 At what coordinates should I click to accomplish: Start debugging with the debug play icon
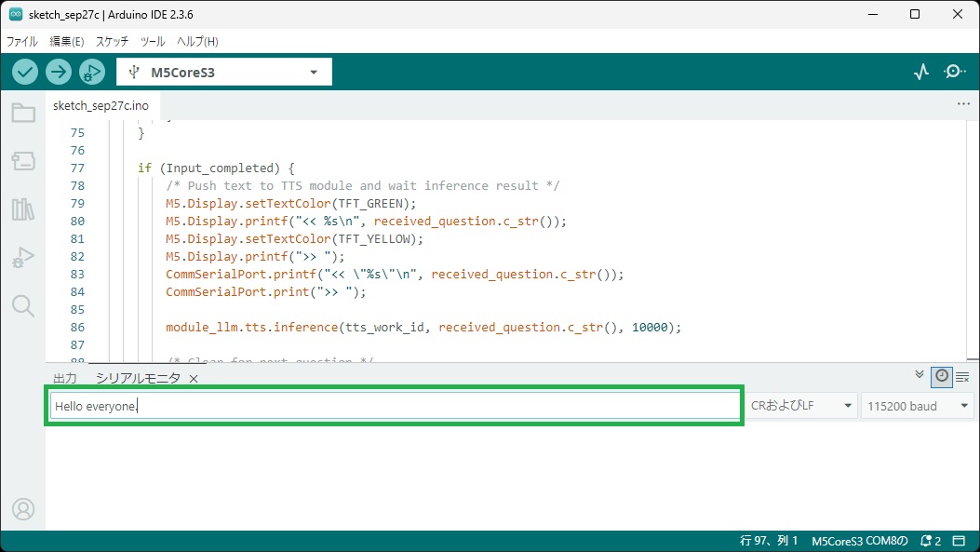pyautogui.click(x=92, y=72)
